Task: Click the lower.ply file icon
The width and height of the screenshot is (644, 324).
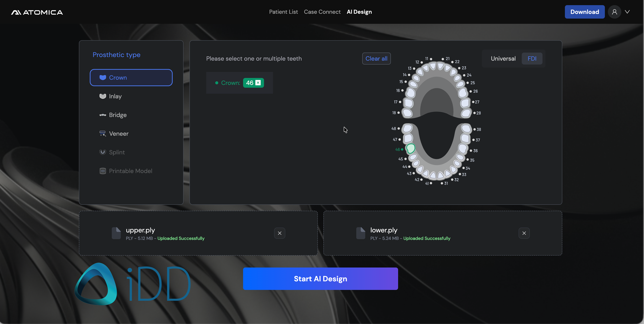Action: tap(361, 233)
